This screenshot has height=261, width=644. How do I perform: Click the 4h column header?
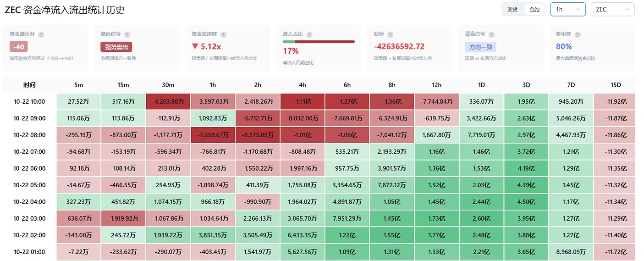pos(302,85)
